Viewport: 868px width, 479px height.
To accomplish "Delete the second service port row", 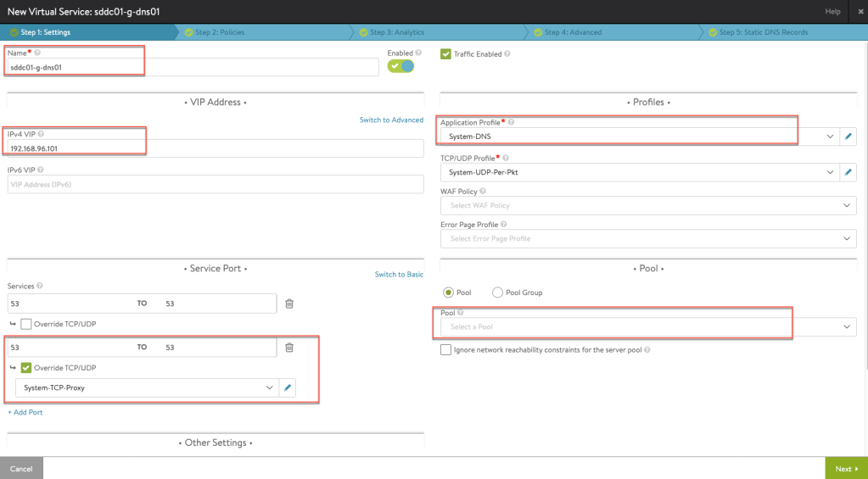I will [x=289, y=348].
